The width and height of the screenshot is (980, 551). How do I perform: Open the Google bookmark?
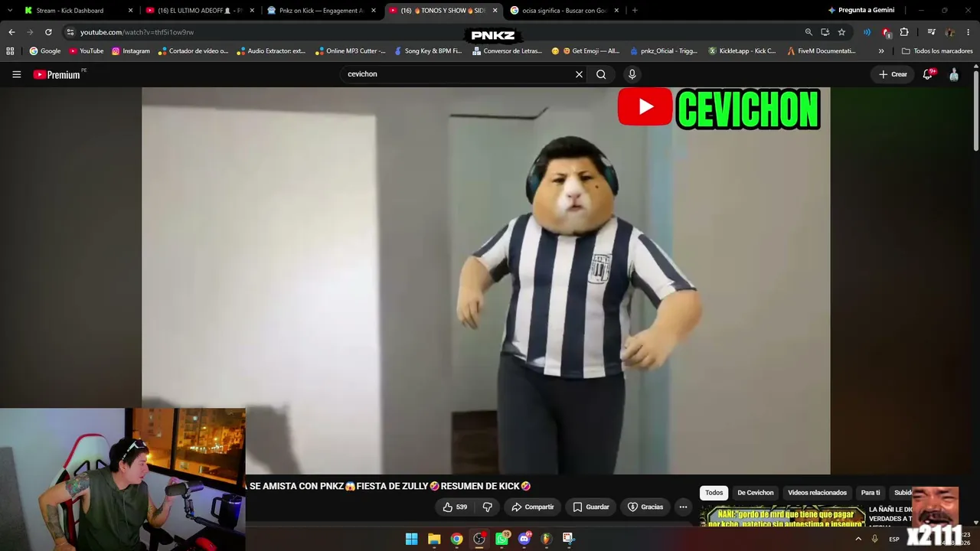45,51
